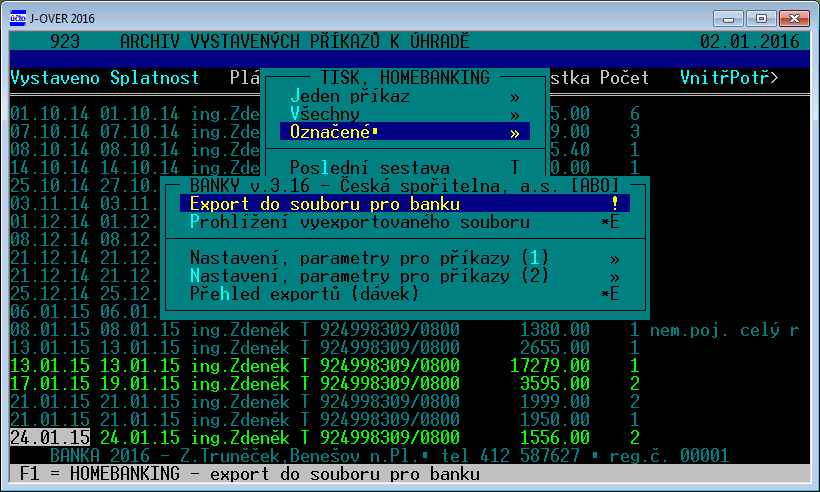
Task: Click the 'VnitřPotř>' column header
Action: point(729,78)
